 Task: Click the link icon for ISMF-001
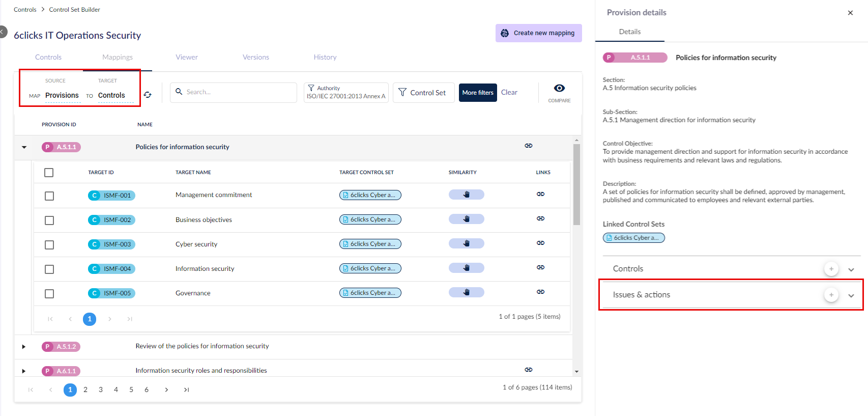tap(540, 194)
